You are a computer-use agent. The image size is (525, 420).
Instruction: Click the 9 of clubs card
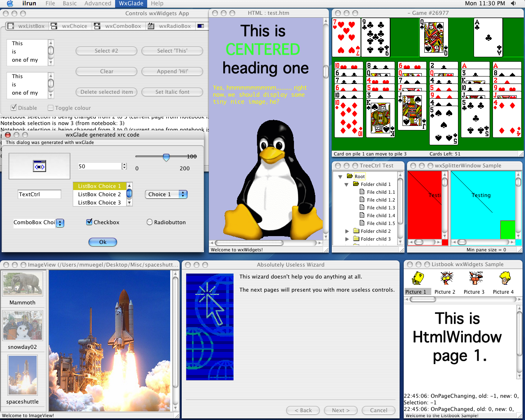point(375,37)
